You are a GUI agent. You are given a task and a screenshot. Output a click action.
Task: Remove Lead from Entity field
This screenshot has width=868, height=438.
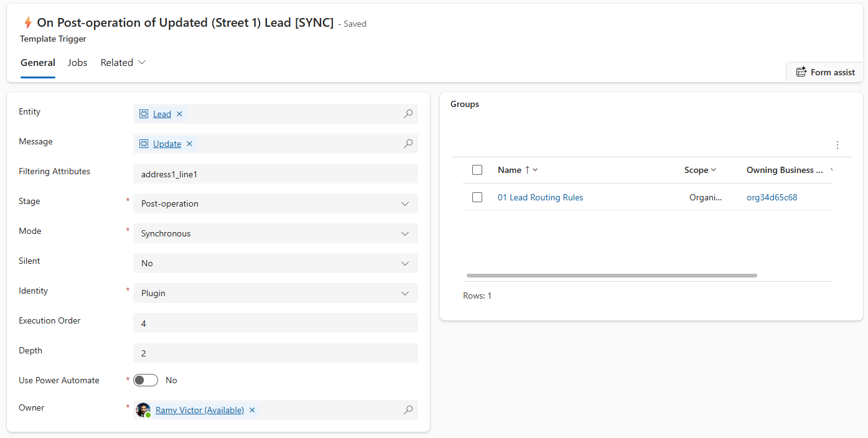(x=179, y=114)
